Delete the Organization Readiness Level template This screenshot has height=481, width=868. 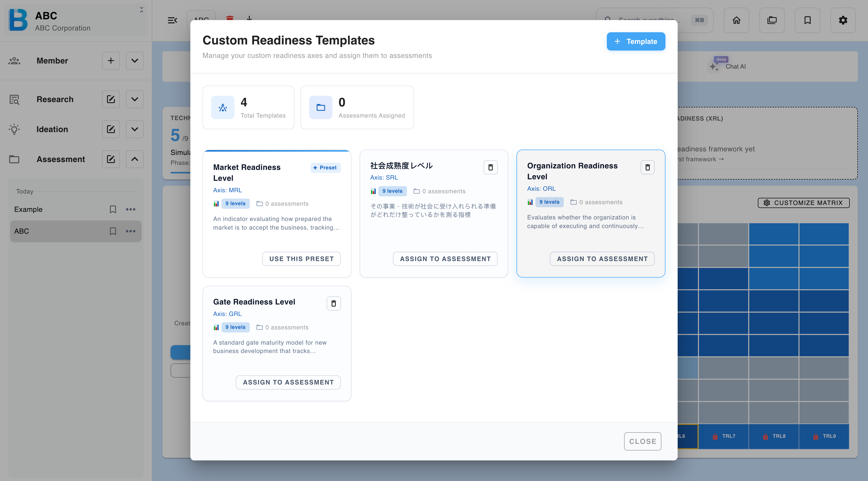(x=647, y=168)
